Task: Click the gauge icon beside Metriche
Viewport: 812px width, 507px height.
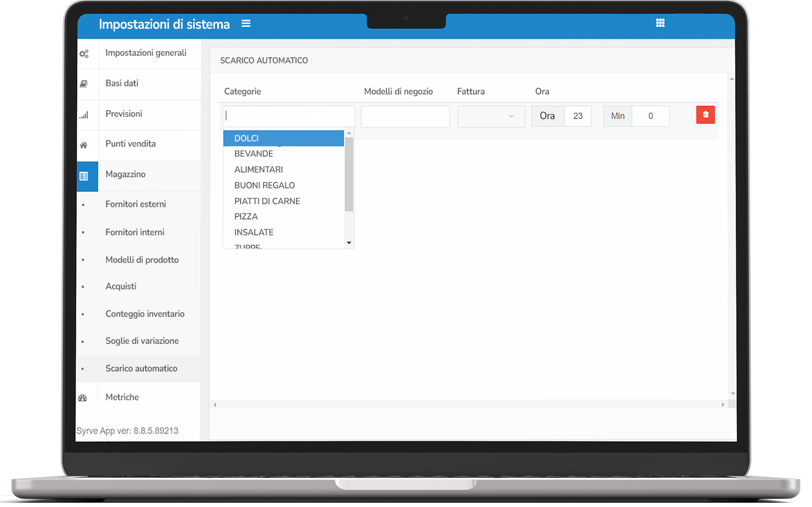Action: (x=83, y=398)
